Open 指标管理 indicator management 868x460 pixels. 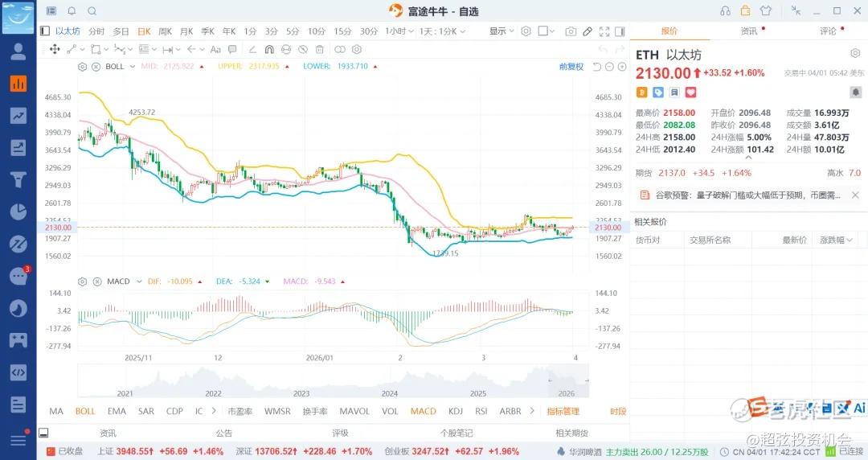563,411
